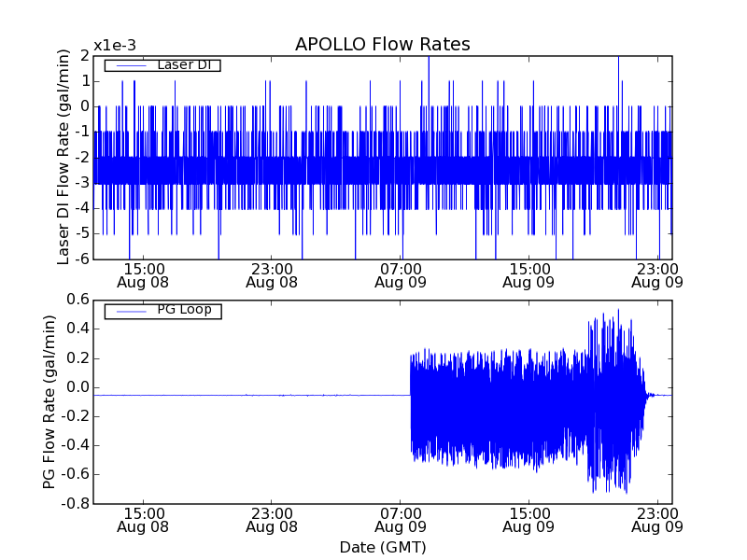Select the -3 tick on Laser DI axis
Image resolution: width=747 pixels, height=560 pixels.
tap(81, 182)
